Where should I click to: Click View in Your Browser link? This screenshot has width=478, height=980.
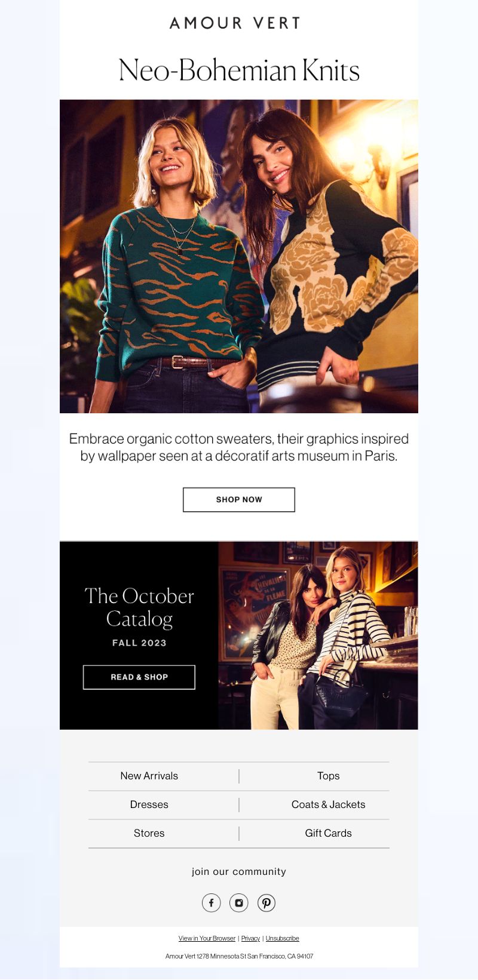207,938
